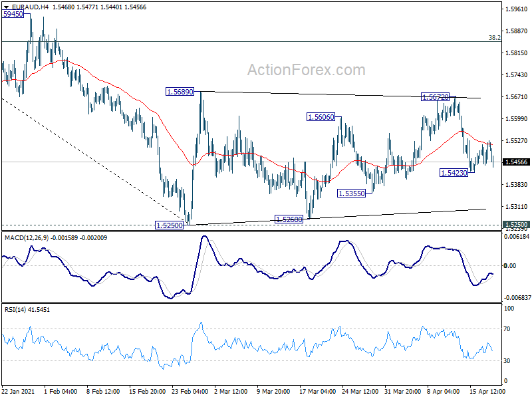The height and width of the screenshot is (399, 532).
Task: Click the 24 Mar 12:00 time axis label
Action: click(360, 392)
